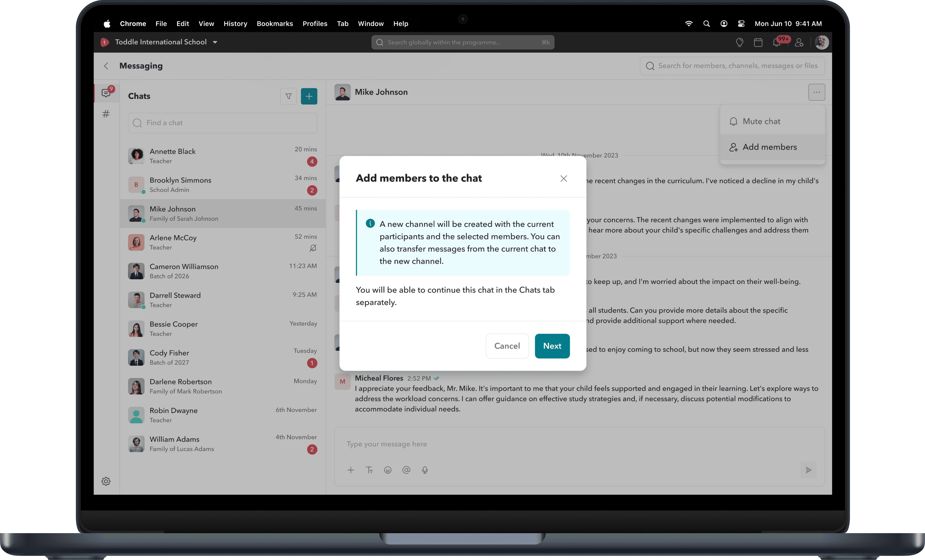The image size is (925, 560).
Task: Click the mention @ icon
Action: point(406,470)
